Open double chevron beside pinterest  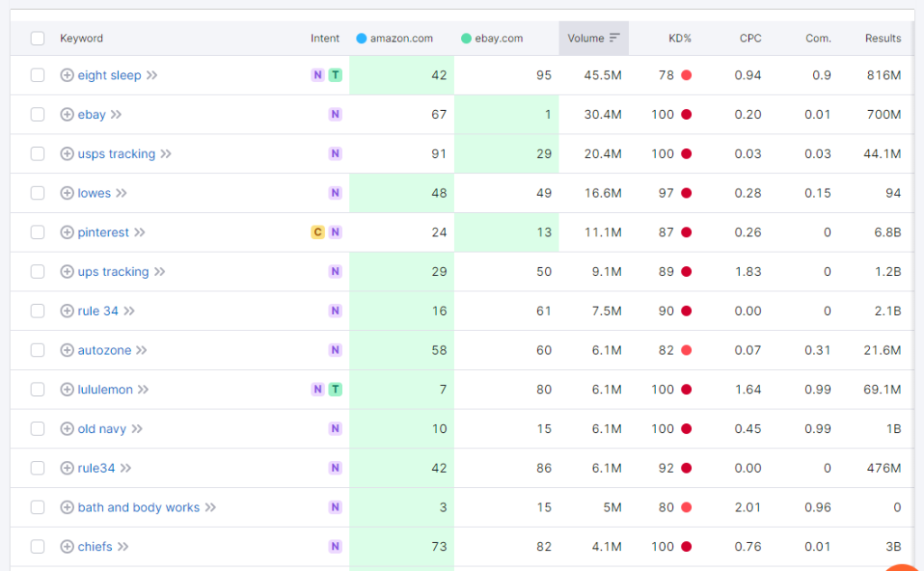pyautogui.click(x=140, y=232)
